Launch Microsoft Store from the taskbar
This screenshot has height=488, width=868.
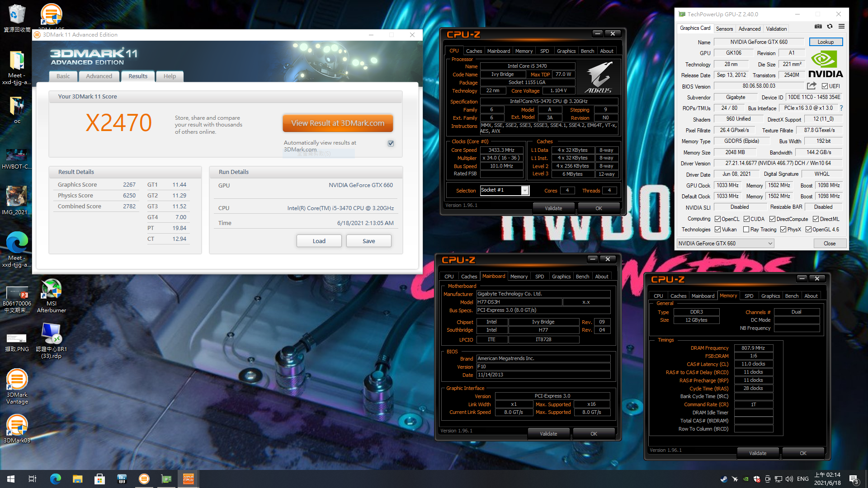pyautogui.click(x=99, y=479)
